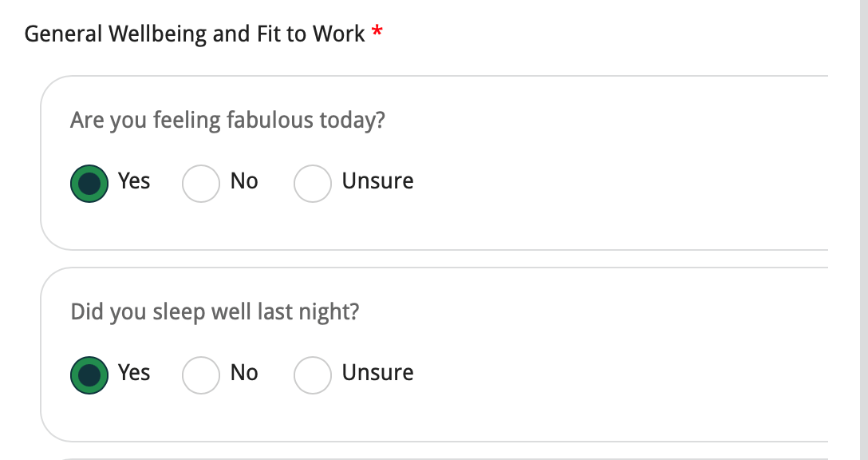Image resolution: width=868 pixels, height=460 pixels.
Task: Choose Unsure radio for feeling fabulous today
Action: tap(313, 184)
